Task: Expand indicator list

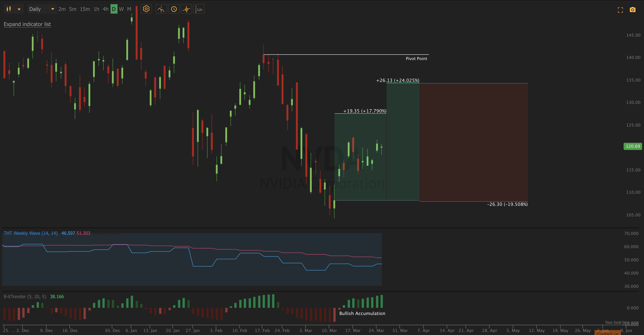Action: click(27, 24)
